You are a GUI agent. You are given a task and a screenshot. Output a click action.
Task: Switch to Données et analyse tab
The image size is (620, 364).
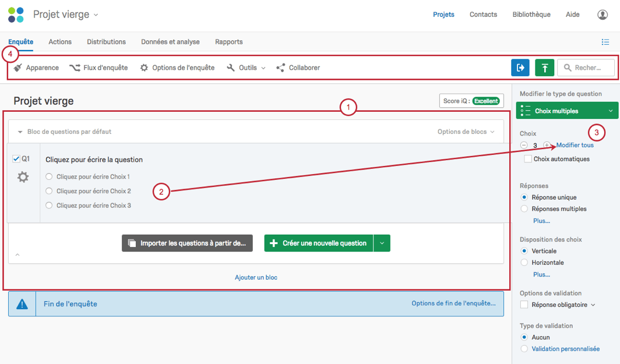click(x=170, y=42)
